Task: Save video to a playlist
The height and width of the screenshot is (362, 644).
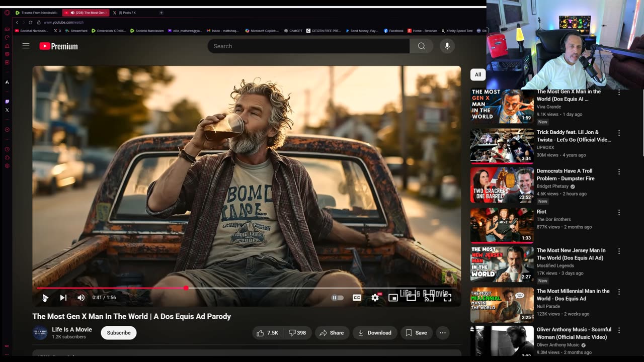Action: click(x=416, y=333)
